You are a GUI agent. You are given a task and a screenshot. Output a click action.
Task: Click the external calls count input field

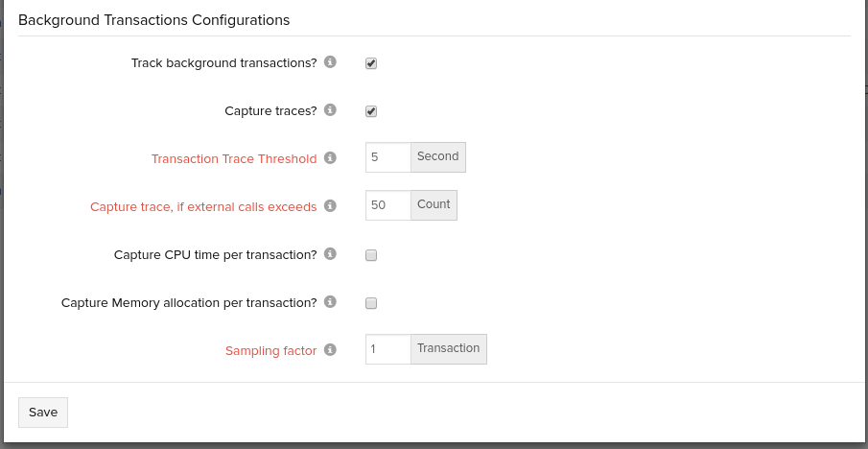388,205
